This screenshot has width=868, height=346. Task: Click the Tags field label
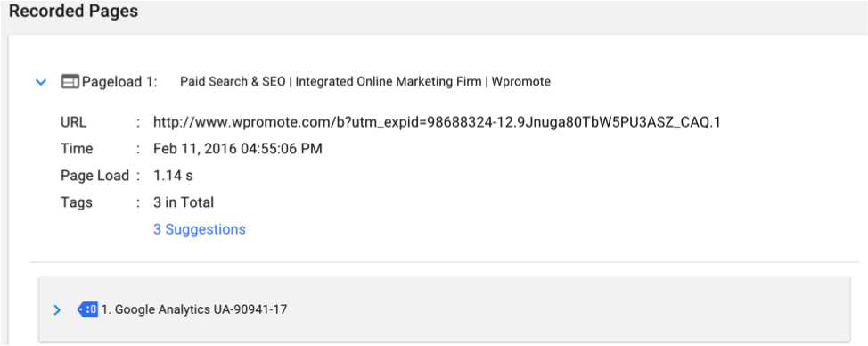(77, 202)
